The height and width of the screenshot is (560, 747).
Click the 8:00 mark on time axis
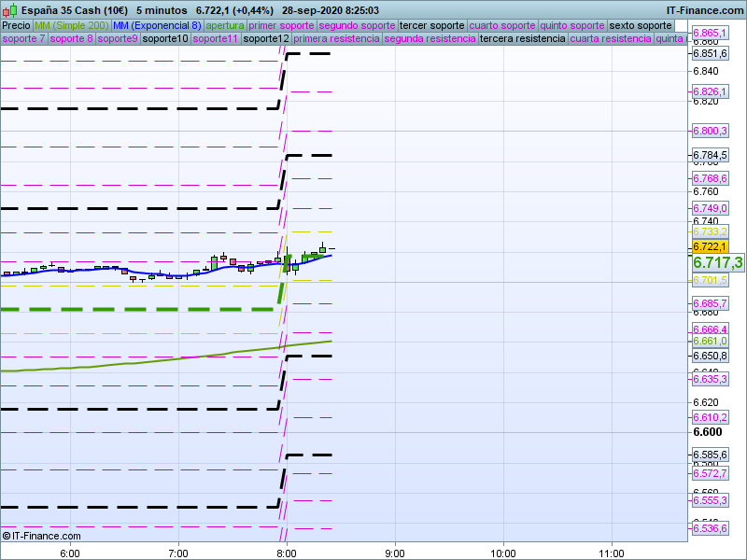[287, 553]
